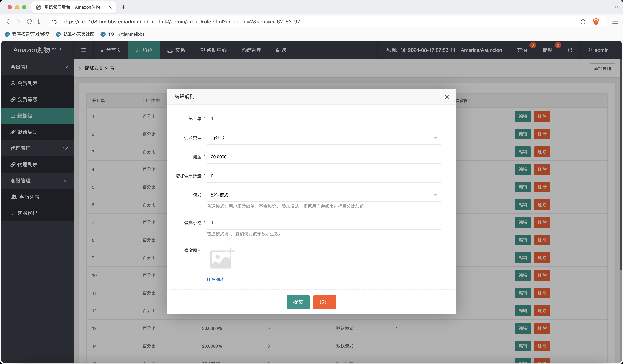Close the 编辑规则 dialog
623x364 pixels.
(x=447, y=97)
